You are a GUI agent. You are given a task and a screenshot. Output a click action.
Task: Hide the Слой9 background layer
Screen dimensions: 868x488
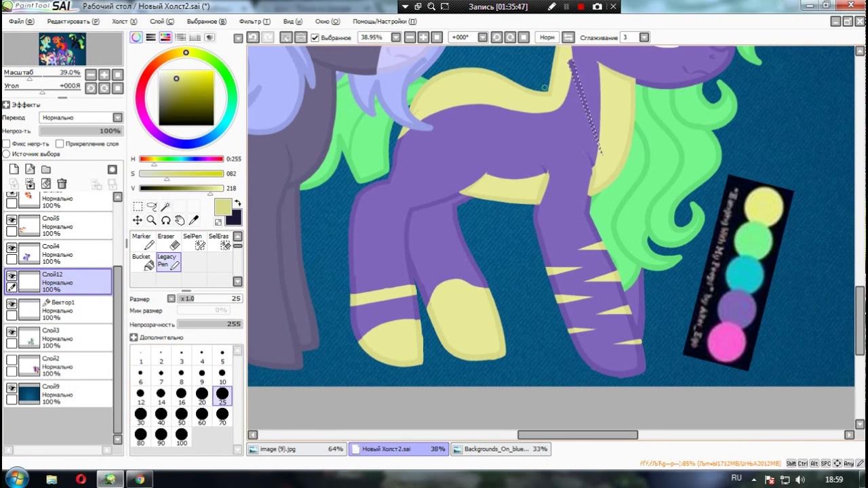[x=12, y=388]
